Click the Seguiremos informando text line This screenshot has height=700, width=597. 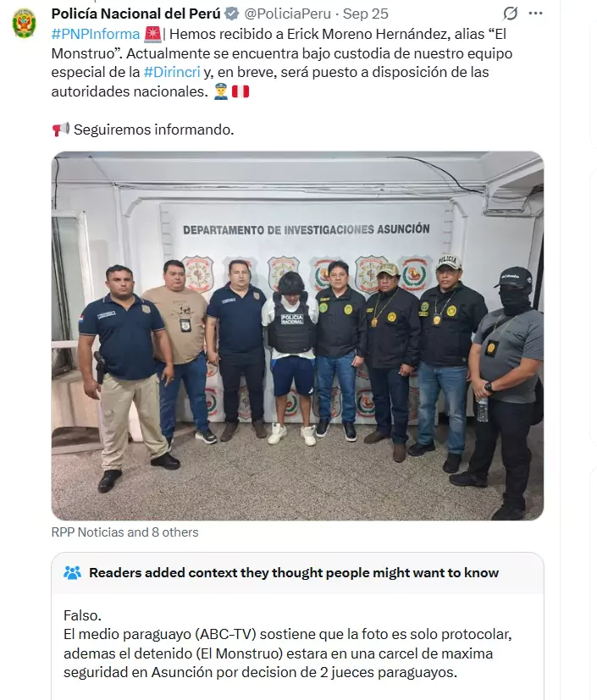pyautogui.click(x=153, y=130)
